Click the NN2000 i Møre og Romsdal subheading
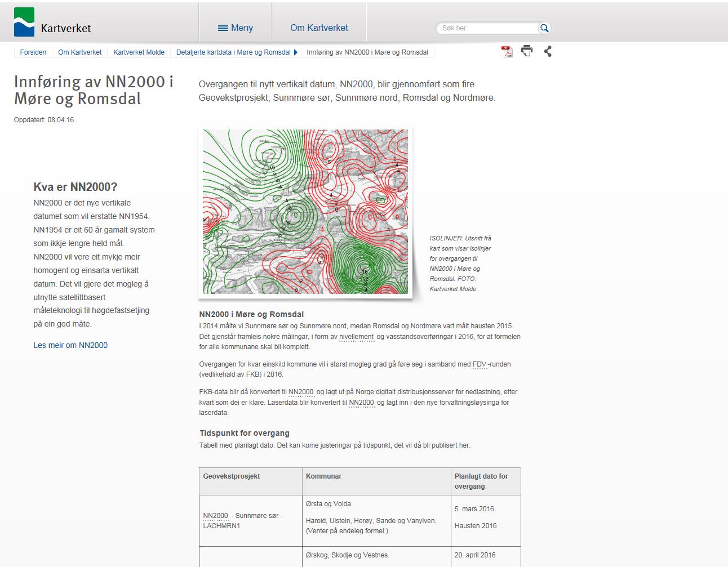 tap(251, 314)
